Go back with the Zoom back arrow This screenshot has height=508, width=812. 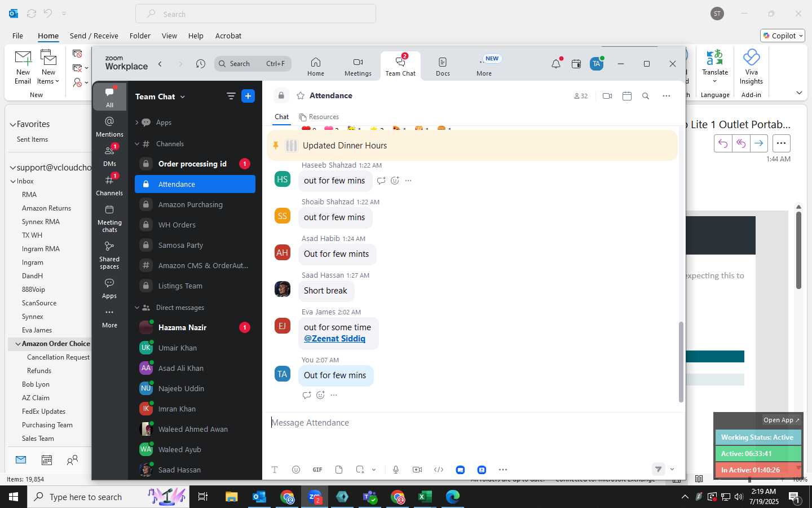160,64
